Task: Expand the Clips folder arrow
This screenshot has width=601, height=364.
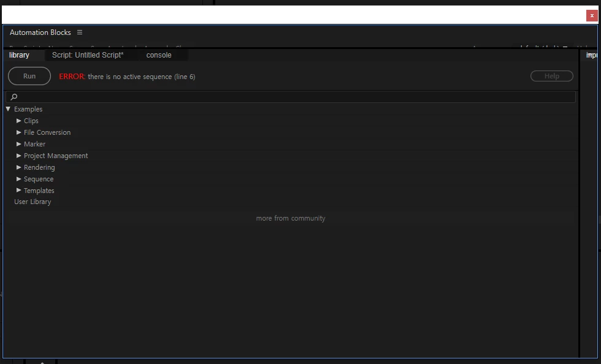Action: click(18, 121)
